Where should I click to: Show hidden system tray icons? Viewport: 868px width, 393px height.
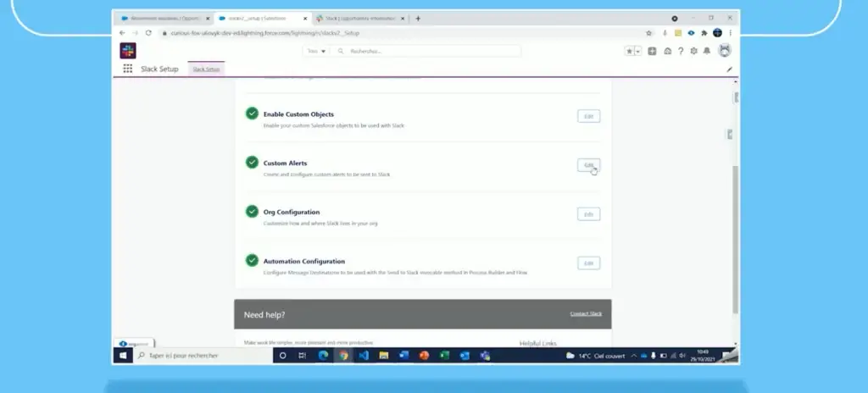coord(634,356)
